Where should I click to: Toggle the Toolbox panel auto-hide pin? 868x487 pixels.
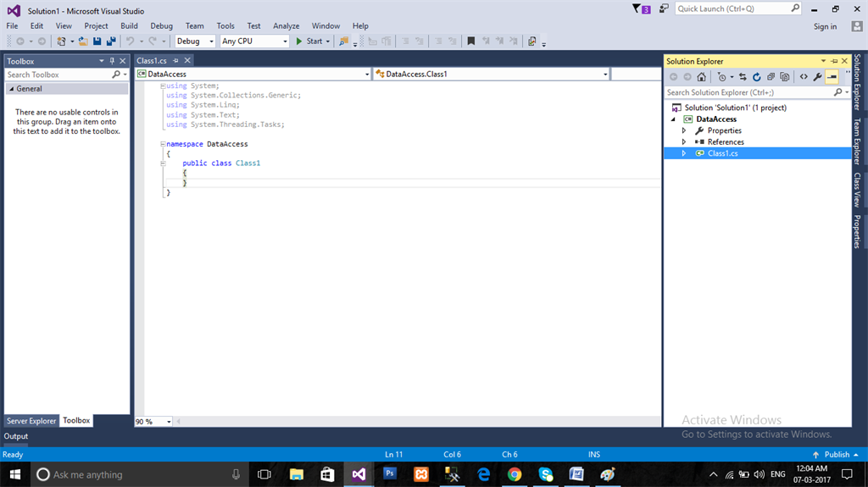[x=112, y=61]
